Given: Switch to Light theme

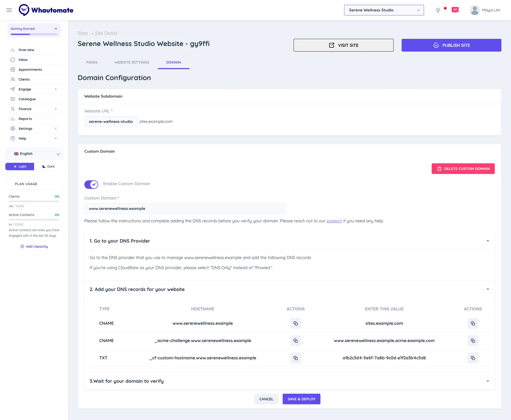Looking at the screenshot, I should pyautogui.click(x=20, y=167).
